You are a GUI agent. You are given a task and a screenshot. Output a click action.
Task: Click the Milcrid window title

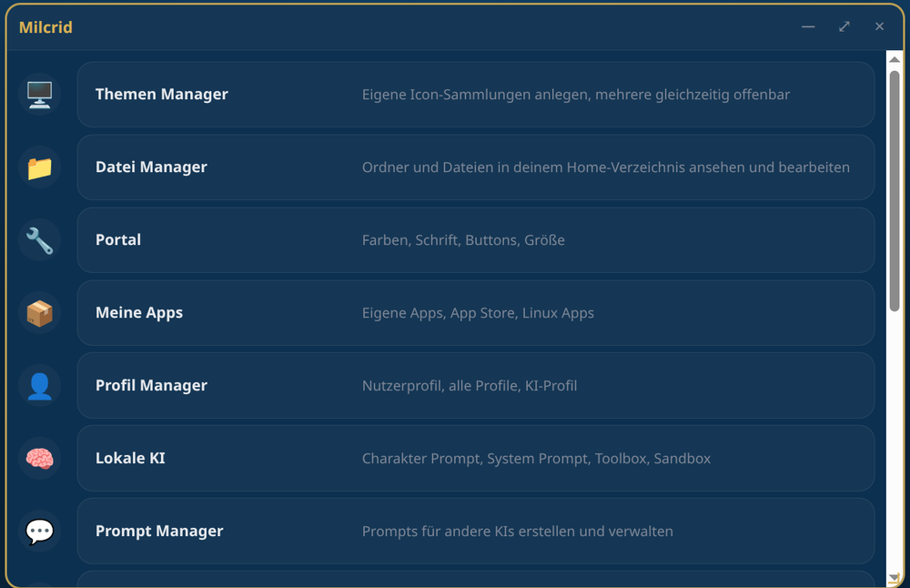pos(45,27)
